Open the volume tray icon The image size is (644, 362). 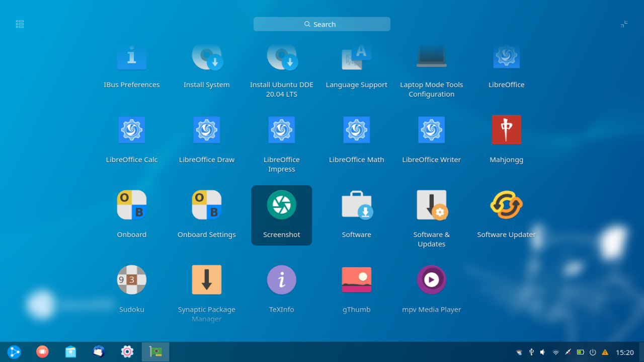pyautogui.click(x=543, y=352)
